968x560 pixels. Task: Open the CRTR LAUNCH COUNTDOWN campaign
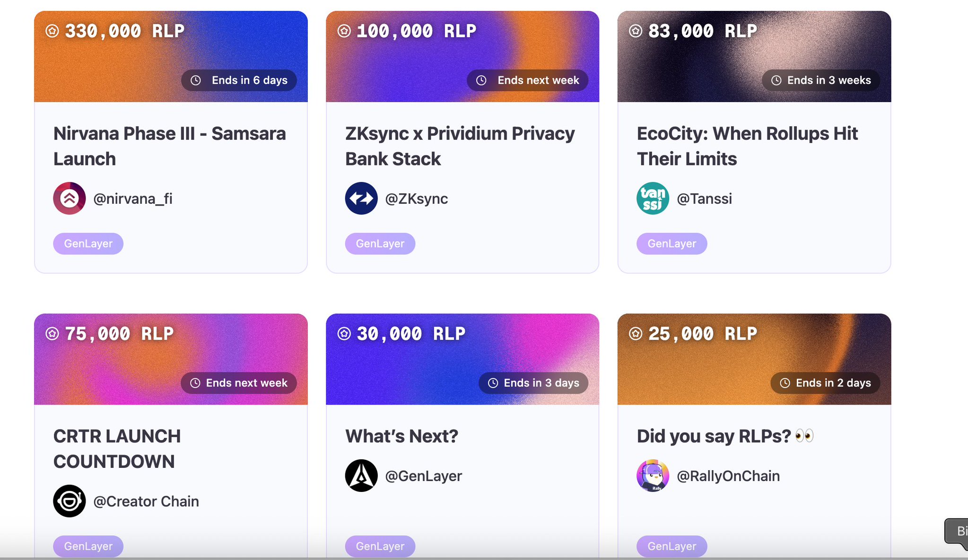(x=117, y=448)
